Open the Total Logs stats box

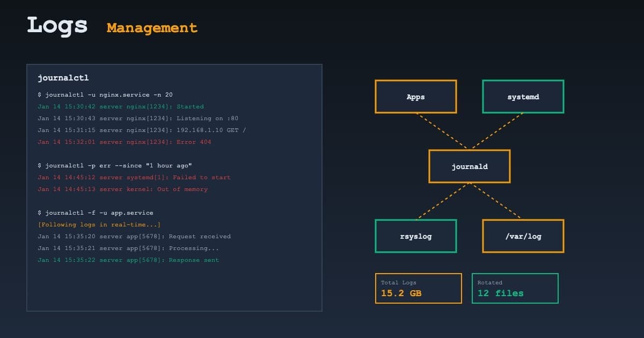click(419, 288)
